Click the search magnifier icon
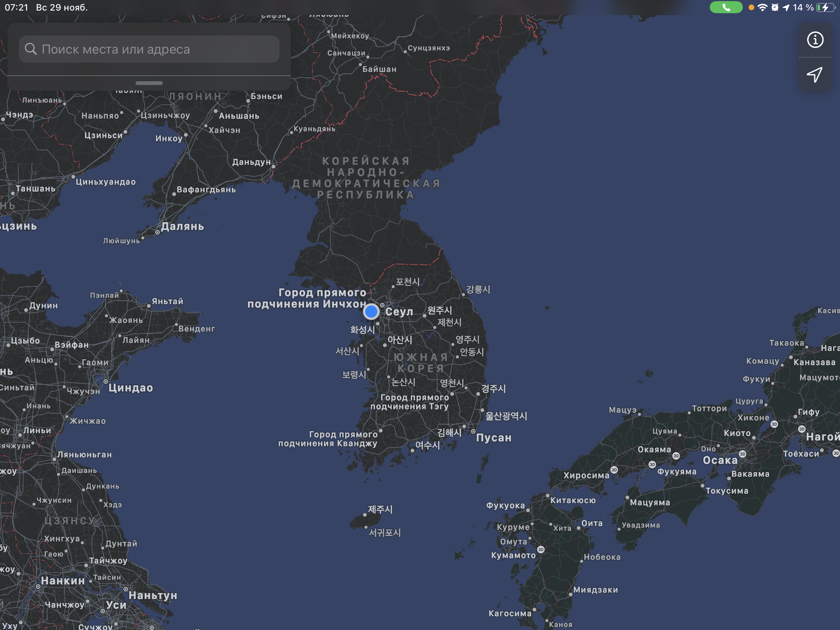 coord(31,49)
